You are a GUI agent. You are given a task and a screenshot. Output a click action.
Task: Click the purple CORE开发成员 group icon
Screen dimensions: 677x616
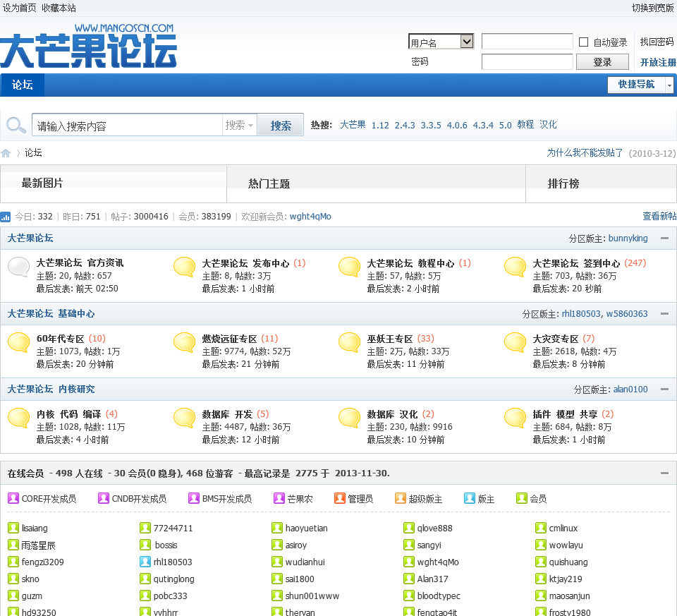(x=13, y=498)
